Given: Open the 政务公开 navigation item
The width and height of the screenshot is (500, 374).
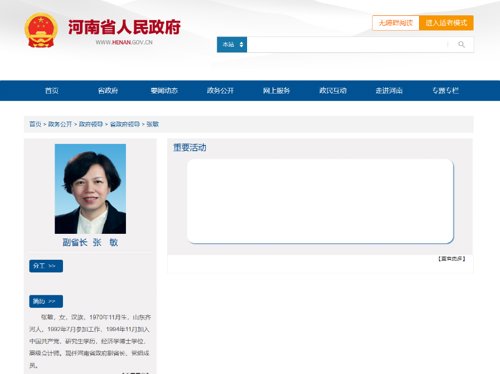Looking at the screenshot, I should point(220,91).
